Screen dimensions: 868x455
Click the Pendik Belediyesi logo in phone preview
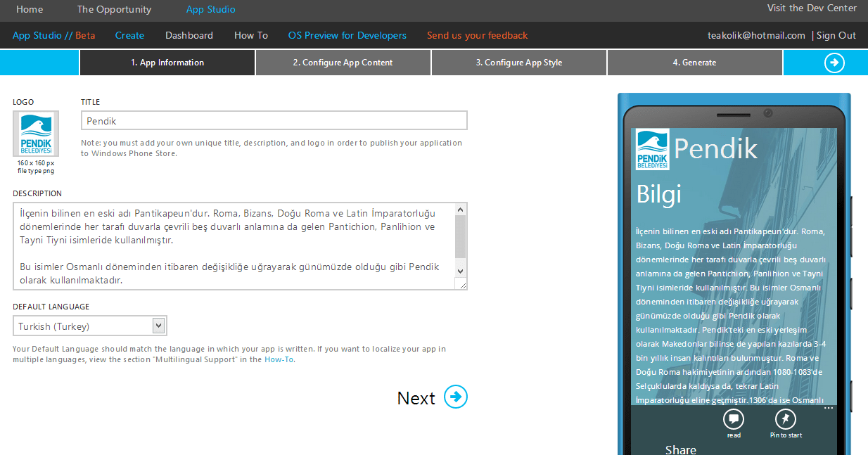point(652,149)
